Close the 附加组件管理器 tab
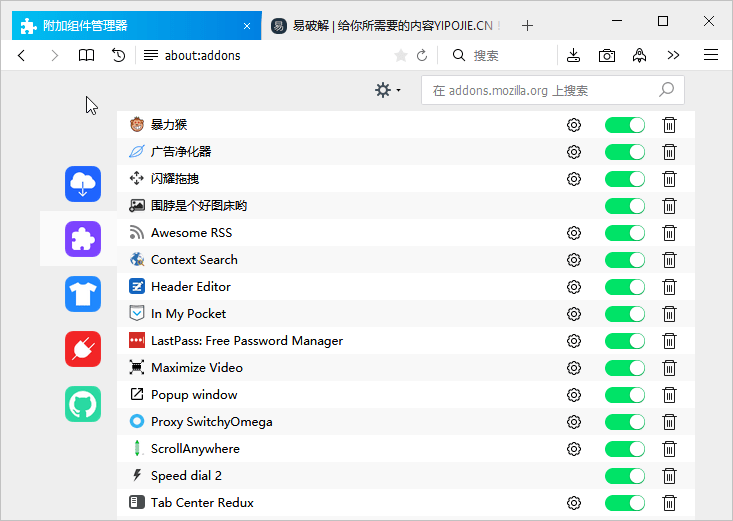 (x=247, y=26)
